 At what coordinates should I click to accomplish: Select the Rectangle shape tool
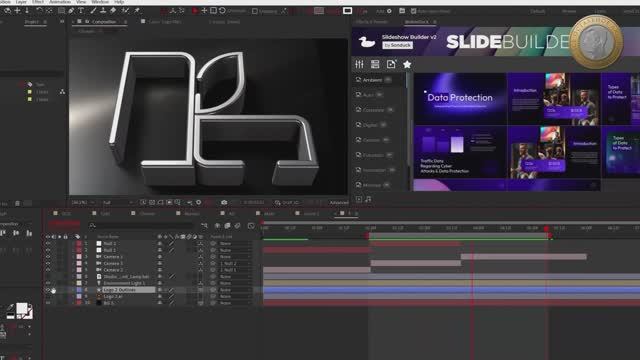(61, 11)
